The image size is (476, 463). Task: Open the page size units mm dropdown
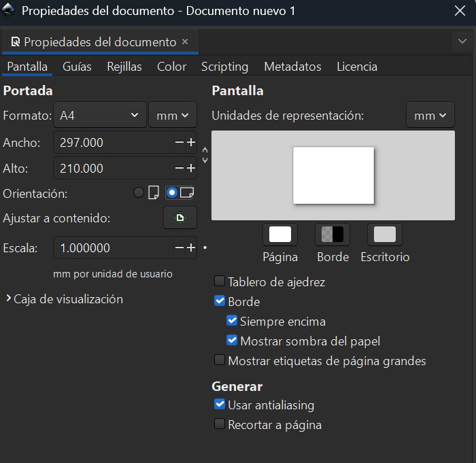pyautogui.click(x=173, y=115)
